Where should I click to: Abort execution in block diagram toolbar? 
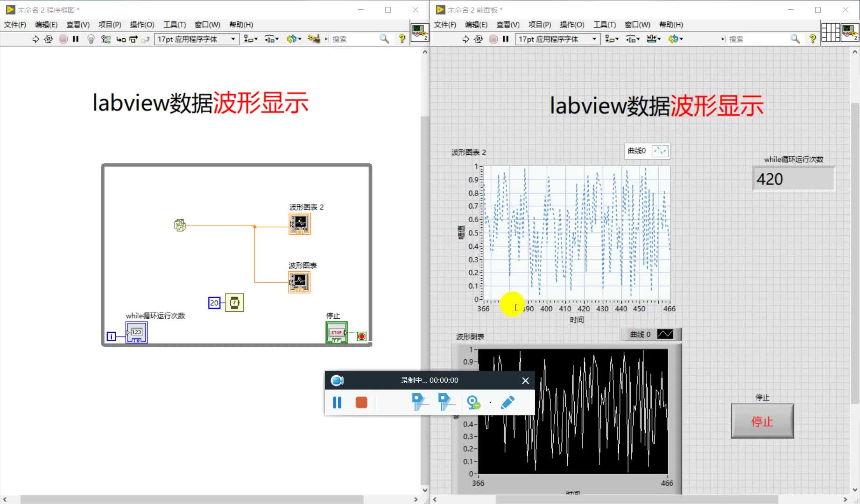(63, 39)
